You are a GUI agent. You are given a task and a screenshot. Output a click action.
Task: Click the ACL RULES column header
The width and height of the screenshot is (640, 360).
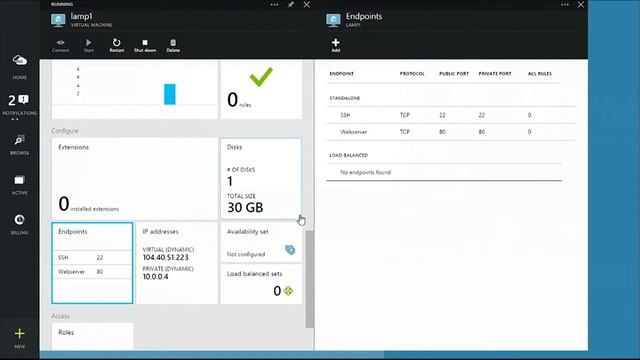540,74
